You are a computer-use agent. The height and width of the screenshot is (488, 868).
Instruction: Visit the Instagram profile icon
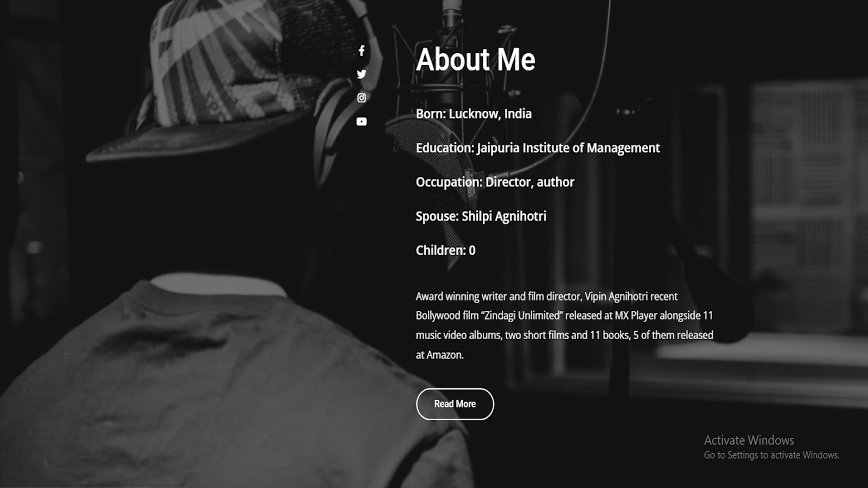coord(361,98)
